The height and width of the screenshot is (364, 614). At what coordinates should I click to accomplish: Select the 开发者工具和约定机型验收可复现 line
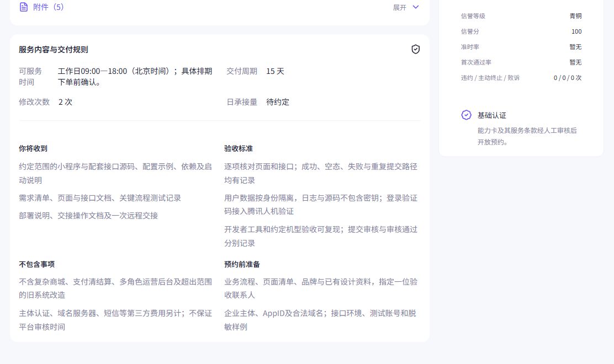pyautogui.click(x=321, y=236)
